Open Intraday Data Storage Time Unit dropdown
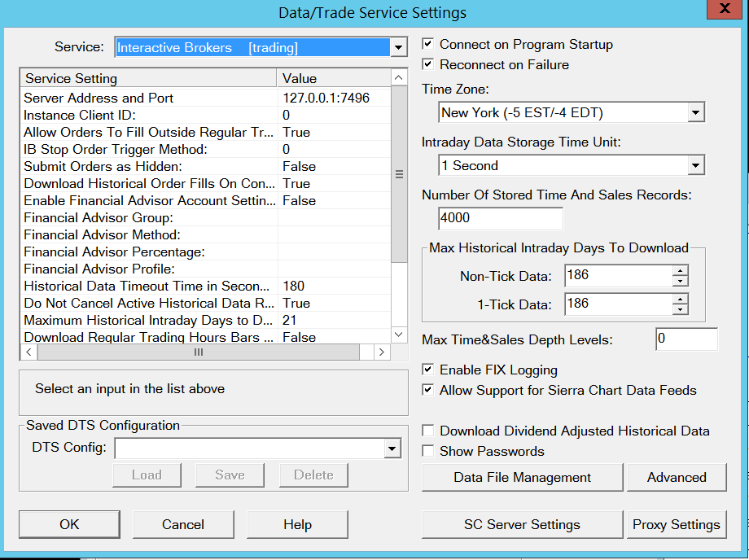749x560 pixels. click(695, 166)
